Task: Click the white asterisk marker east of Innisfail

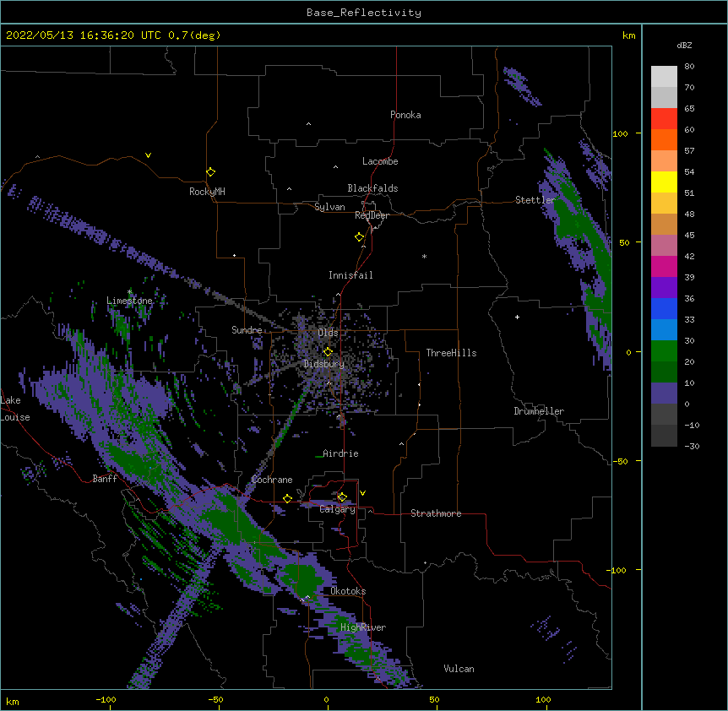Action: 424,256
